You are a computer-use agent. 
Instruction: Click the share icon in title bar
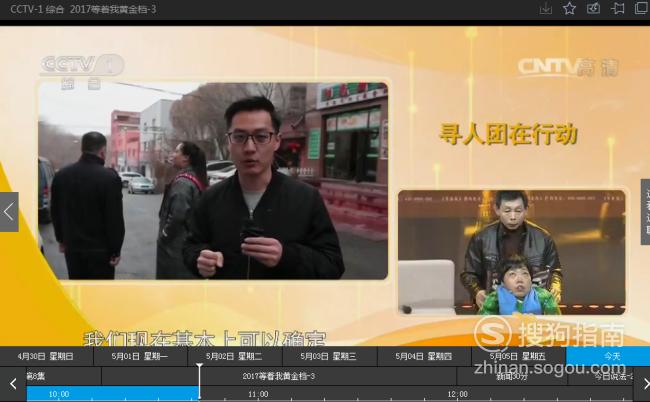click(593, 9)
